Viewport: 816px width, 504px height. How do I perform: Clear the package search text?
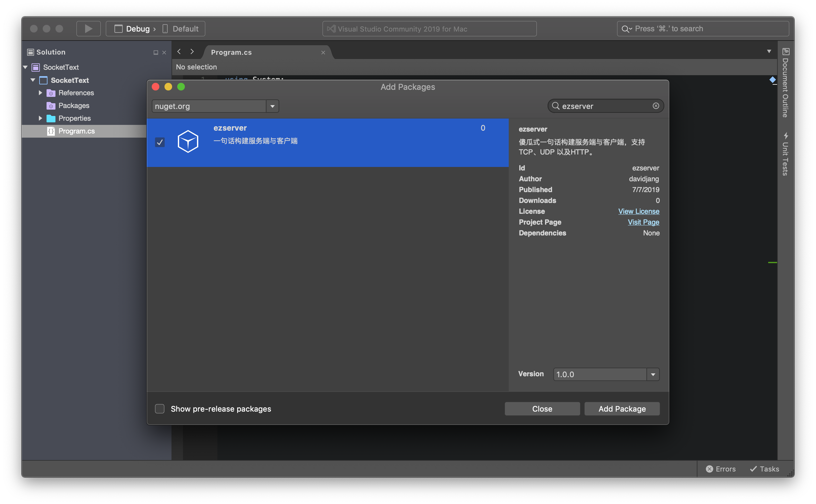click(656, 106)
